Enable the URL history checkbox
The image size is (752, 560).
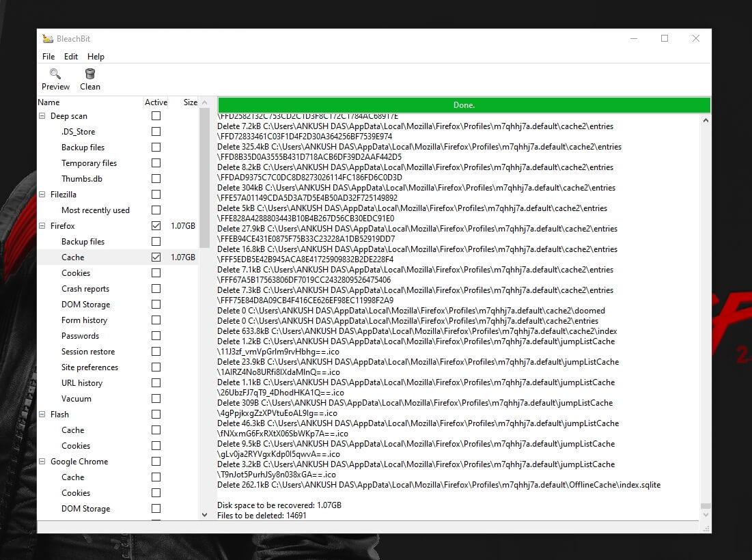click(x=156, y=383)
